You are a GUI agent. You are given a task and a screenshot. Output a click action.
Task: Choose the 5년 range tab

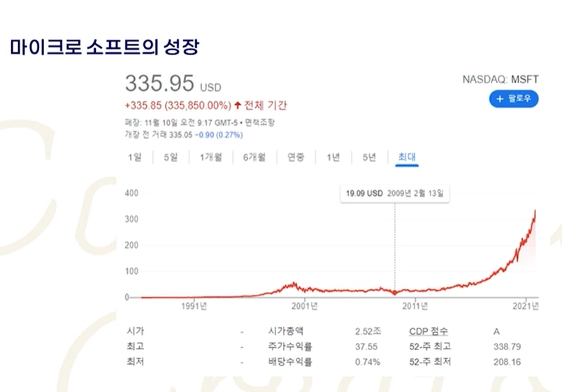pos(369,157)
